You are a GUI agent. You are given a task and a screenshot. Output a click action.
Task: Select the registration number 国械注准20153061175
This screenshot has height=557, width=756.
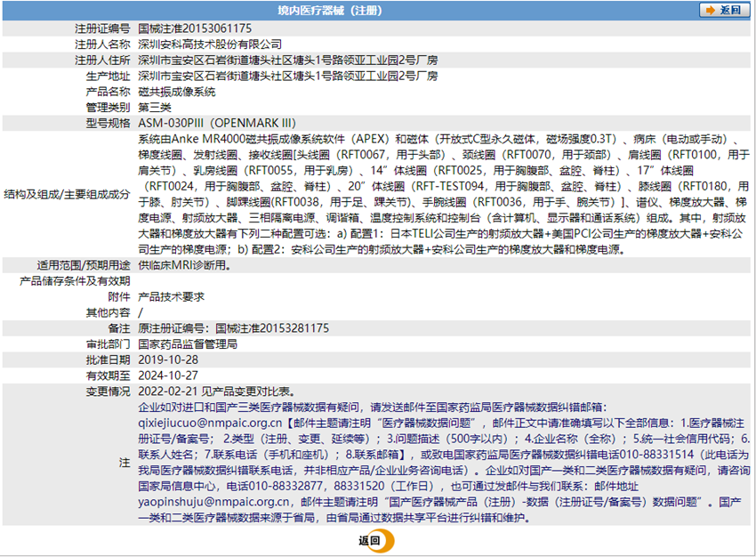click(x=195, y=28)
